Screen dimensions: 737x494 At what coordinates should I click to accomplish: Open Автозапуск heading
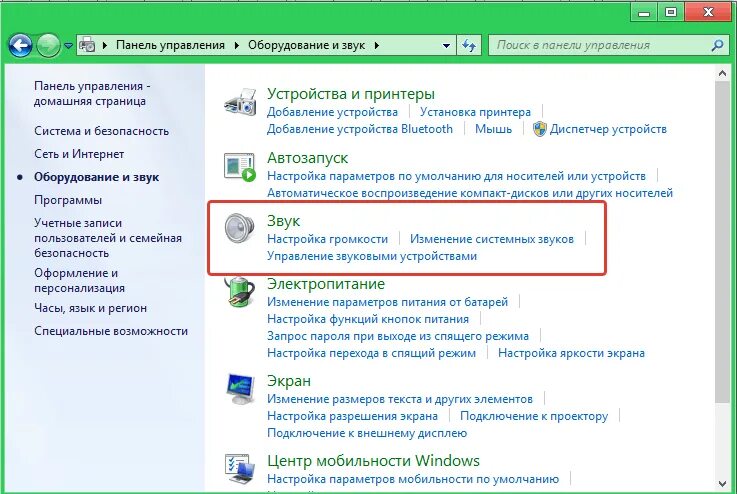coord(307,158)
